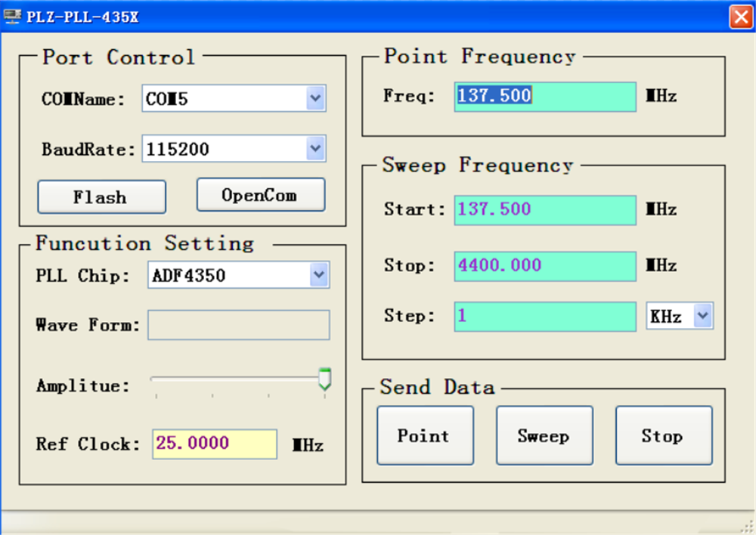Screen dimensions: 756x535
Task: Click the Start frequency field
Action: coord(544,210)
